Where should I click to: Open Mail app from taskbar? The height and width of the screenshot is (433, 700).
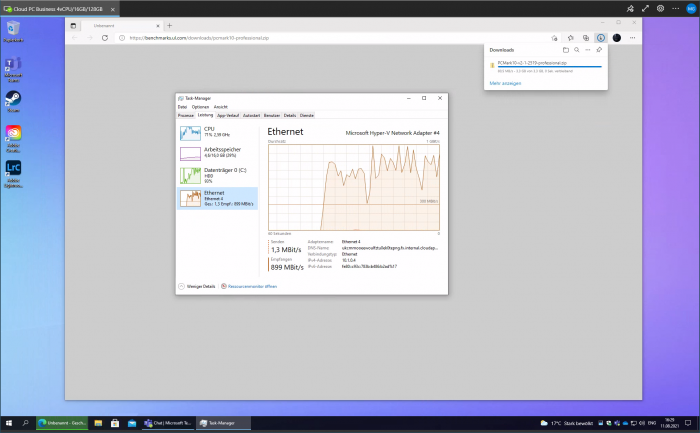tap(132, 423)
